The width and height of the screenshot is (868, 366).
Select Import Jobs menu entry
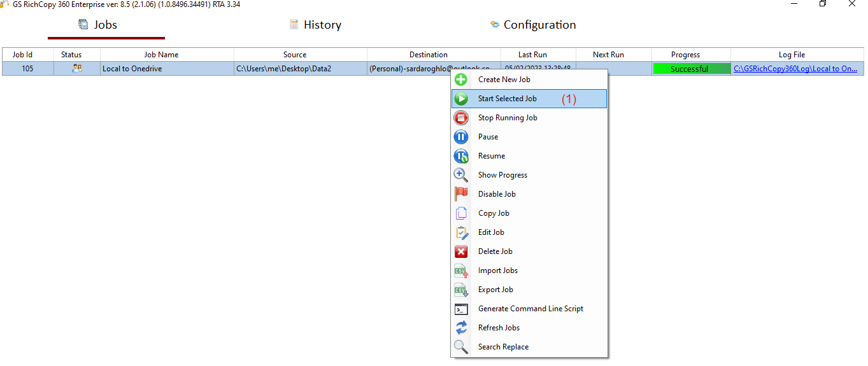click(497, 271)
